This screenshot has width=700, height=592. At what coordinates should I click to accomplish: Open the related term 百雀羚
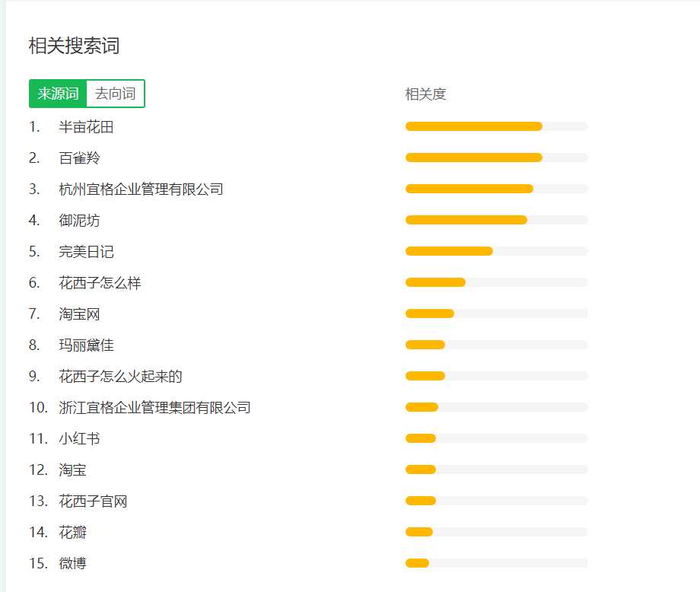click(79, 158)
